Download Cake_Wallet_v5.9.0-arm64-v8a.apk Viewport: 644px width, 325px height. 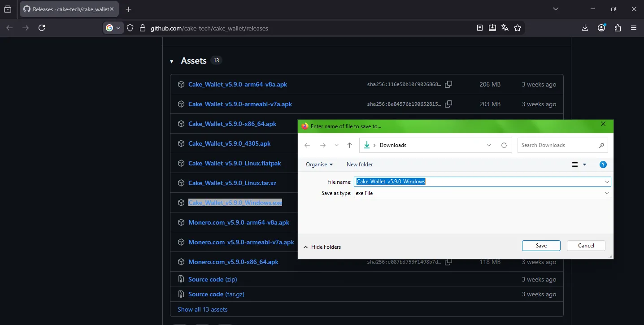click(238, 84)
